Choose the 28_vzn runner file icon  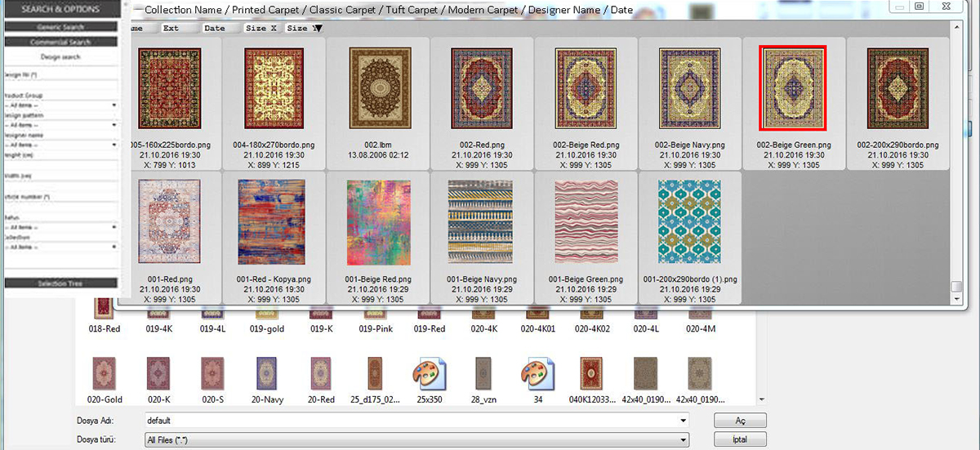(x=483, y=374)
